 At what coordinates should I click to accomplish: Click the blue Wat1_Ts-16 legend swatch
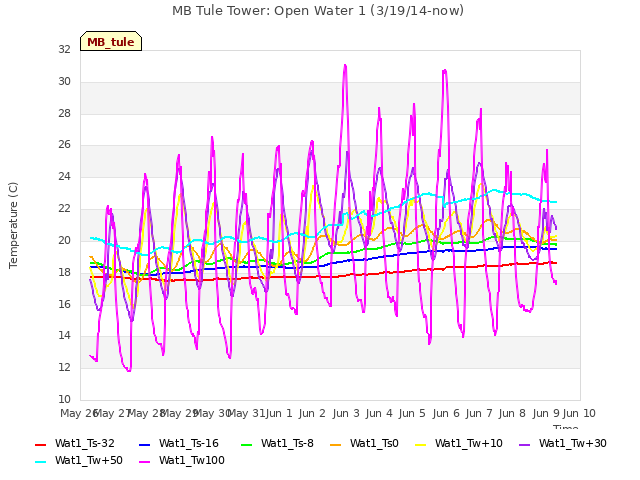pos(144,444)
